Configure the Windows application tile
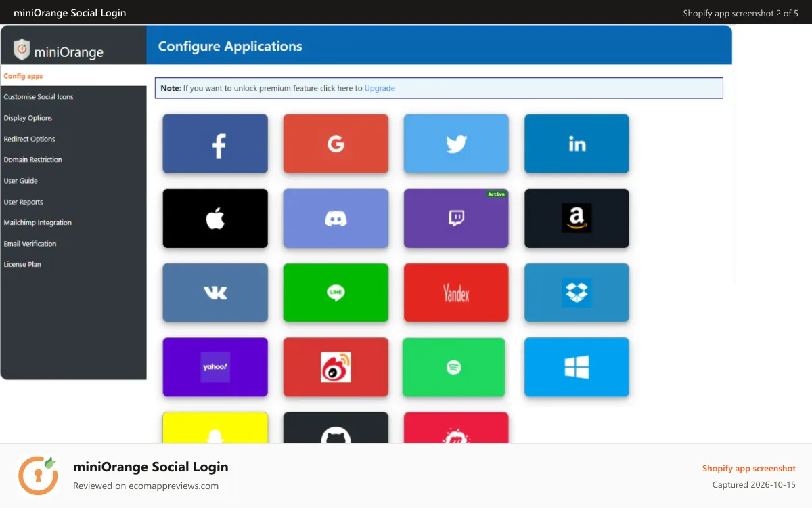The image size is (812, 508). coord(577,367)
